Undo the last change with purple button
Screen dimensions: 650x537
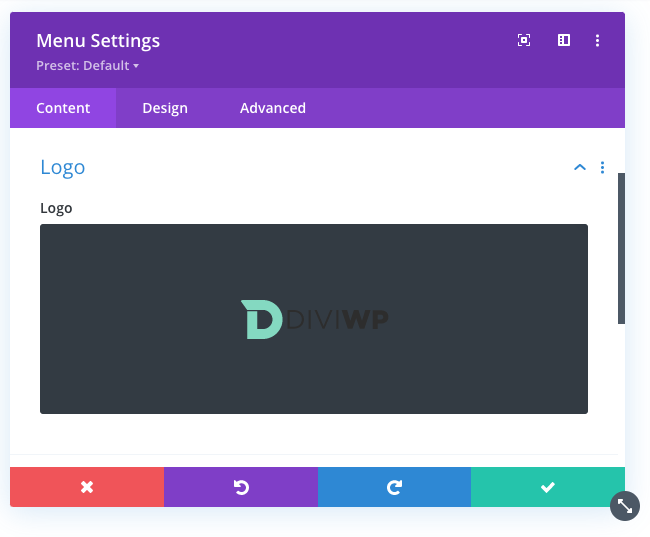tap(241, 487)
